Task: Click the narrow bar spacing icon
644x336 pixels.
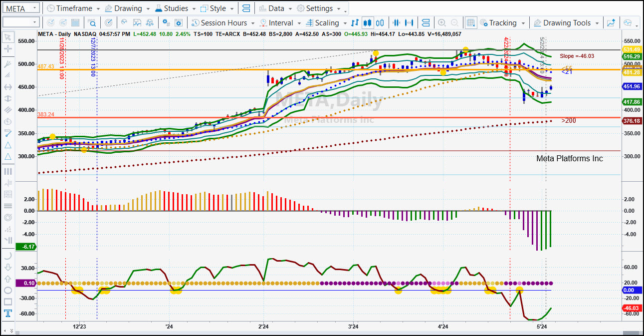Action: 397,22
